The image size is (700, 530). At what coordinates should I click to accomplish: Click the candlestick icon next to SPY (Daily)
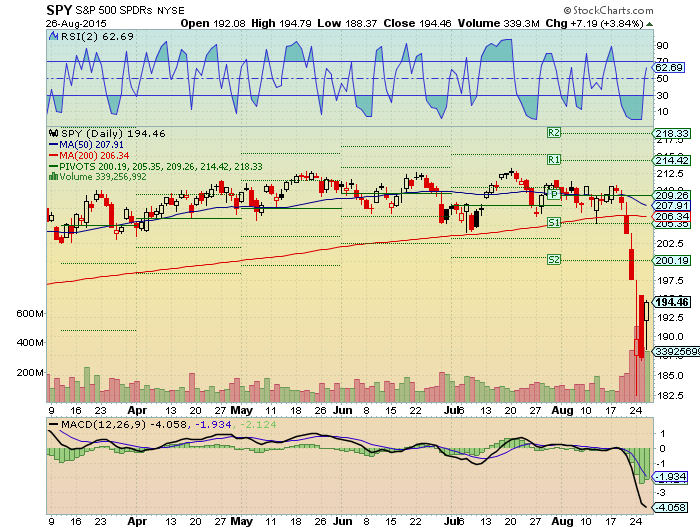pyautogui.click(x=54, y=133)
